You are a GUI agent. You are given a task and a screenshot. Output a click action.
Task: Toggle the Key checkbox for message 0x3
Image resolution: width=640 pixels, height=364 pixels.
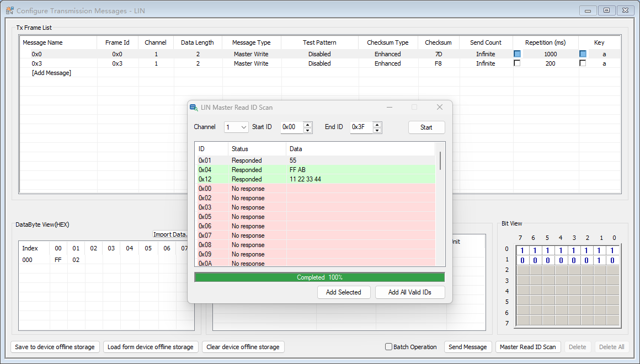click(583, 63)
